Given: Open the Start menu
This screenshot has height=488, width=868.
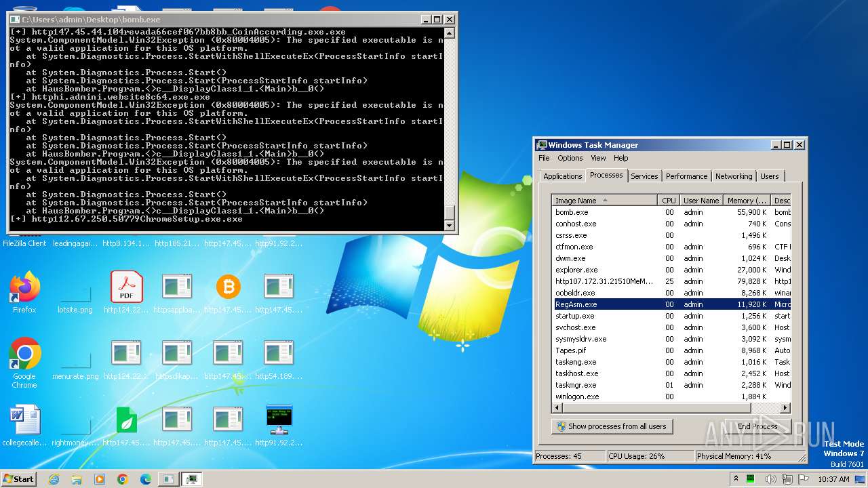Looking at the screenshot, I should click(19, 479).
